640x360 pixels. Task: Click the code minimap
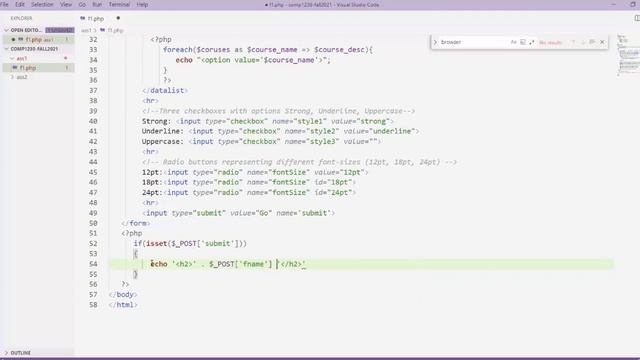pyautogui.click(x=628, y=55)
